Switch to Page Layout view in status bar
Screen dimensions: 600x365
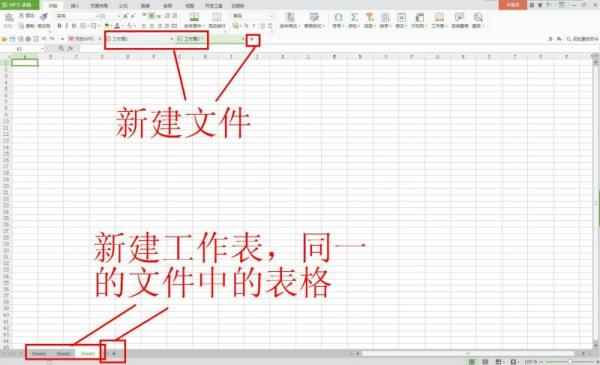tap(485, 362)
